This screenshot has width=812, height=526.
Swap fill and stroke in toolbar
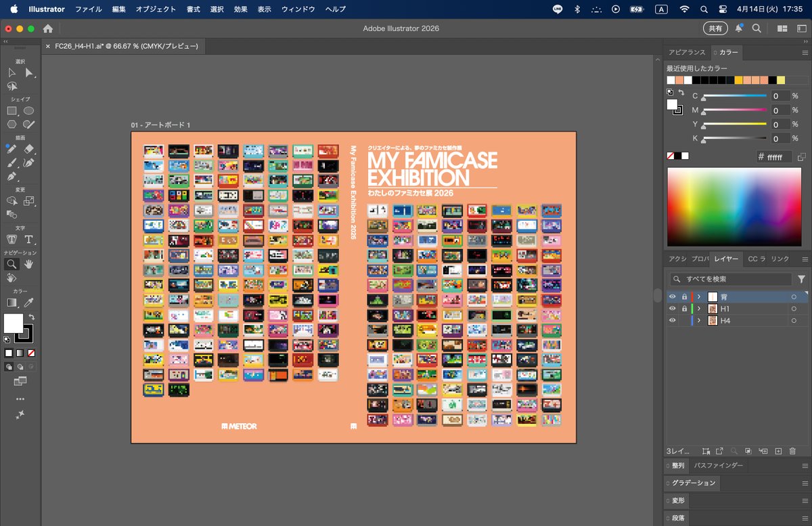point(32,317)
